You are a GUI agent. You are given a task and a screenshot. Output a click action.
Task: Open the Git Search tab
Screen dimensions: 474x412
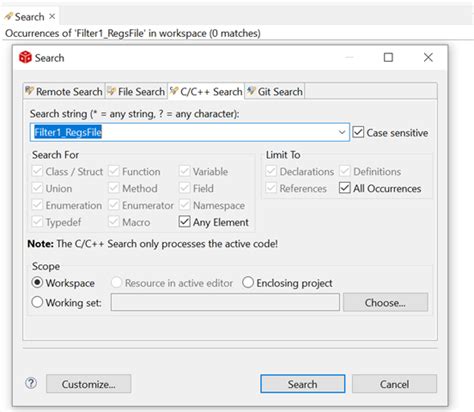(x=275, y=91)
